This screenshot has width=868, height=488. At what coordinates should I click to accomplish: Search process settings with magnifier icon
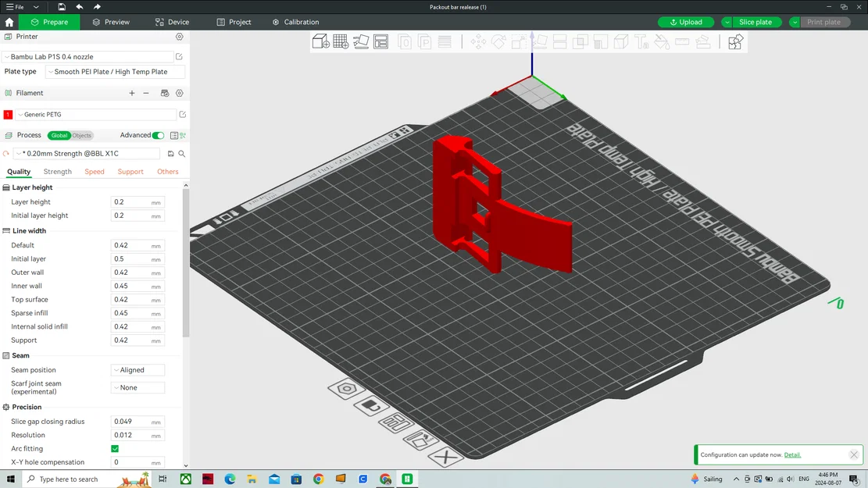click(x=182, y=154)
